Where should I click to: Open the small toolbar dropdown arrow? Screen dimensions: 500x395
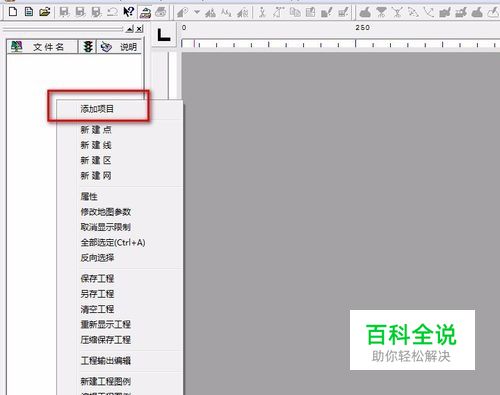[x=197, y=12]
